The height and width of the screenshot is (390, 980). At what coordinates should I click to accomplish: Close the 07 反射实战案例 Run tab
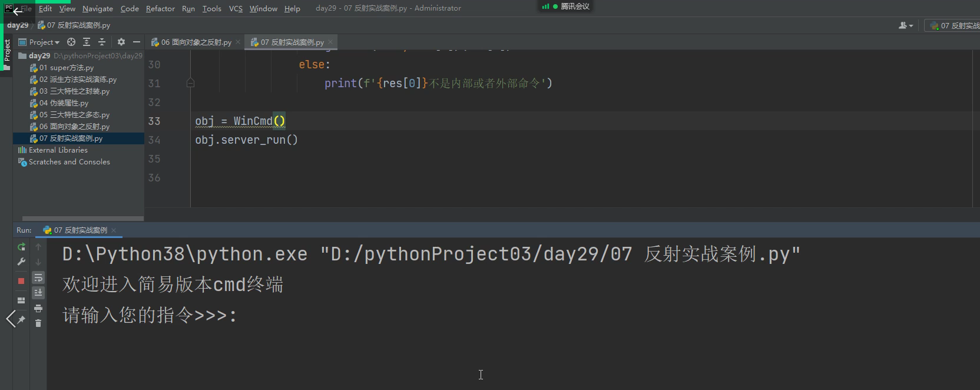[114, 230]
